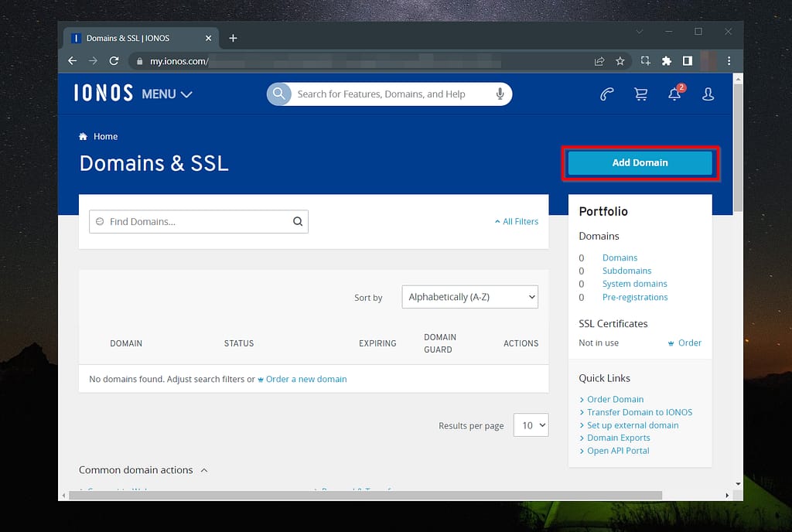Click the scroll right arrow
This screenshot has width=792, height=532.
point(727,496)
